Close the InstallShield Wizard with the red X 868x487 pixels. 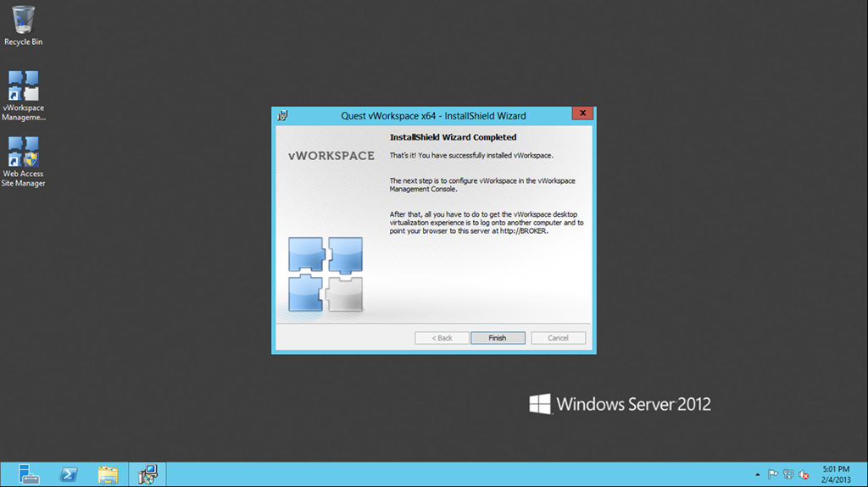[x=582, y=113]
